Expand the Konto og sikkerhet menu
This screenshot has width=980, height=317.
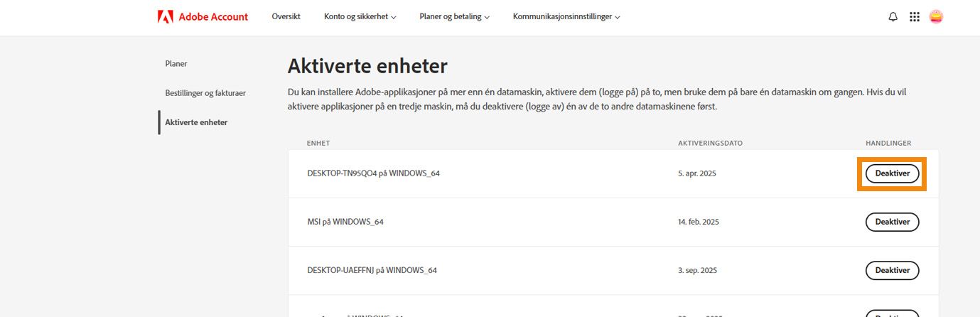(x=360, y=17)
